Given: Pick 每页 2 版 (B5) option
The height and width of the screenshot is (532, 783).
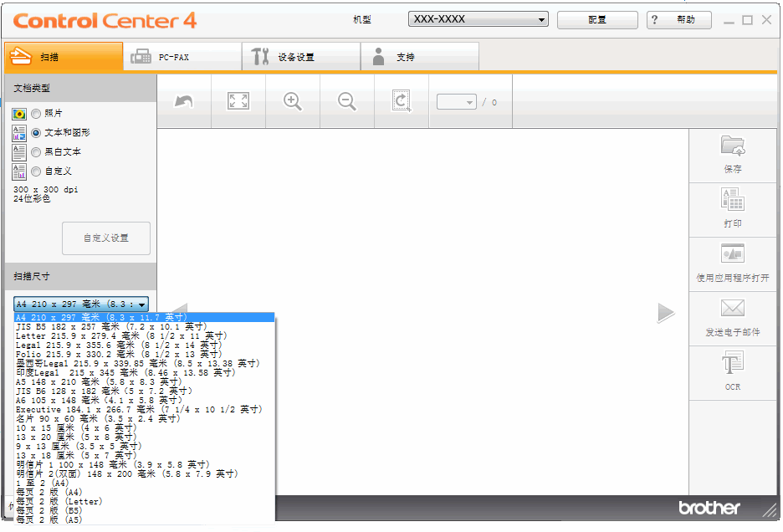Looking at the screenshot, I should [x=145, y=510].
